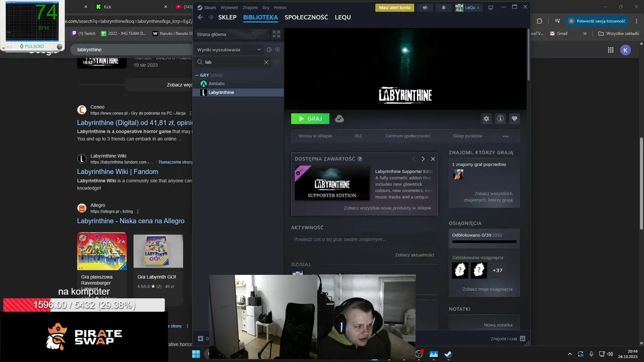Image resolution: width=644 pixels, height=362 pixels.
Task: Show the +37 remaining locked achievements
Action: coord(497,270)
